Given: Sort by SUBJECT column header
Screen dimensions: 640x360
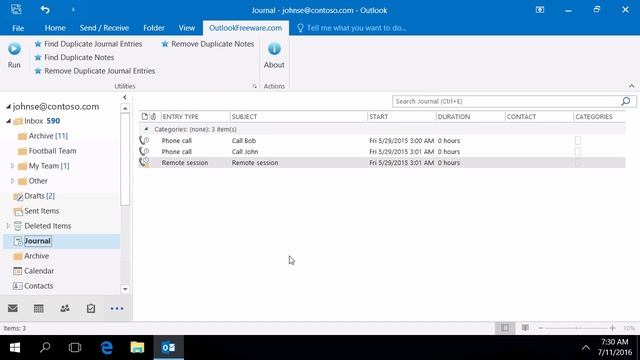Looking at the screenshot, I should (298, 117).
